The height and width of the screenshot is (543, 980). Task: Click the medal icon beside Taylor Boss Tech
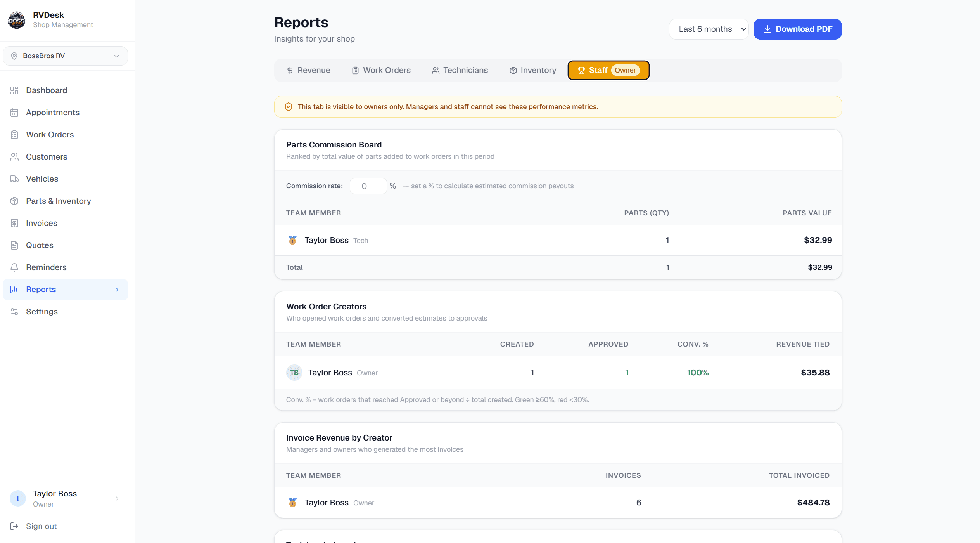(x=293, y=240)
